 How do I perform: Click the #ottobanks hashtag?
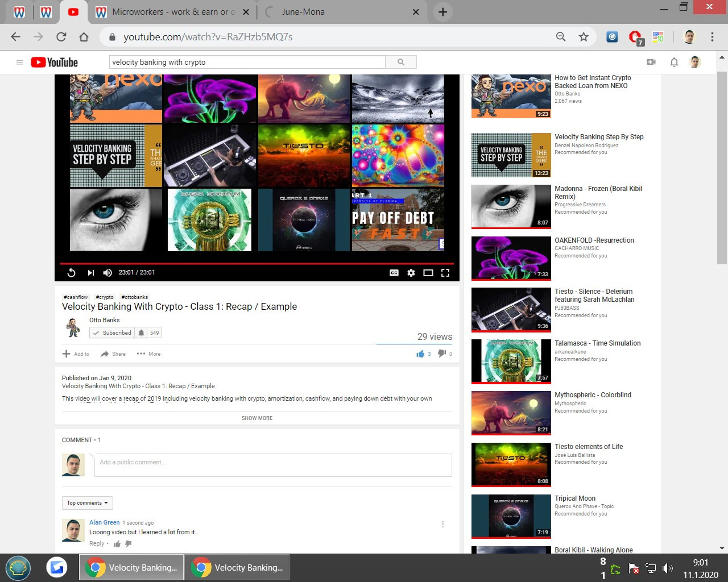click(135, 297)
